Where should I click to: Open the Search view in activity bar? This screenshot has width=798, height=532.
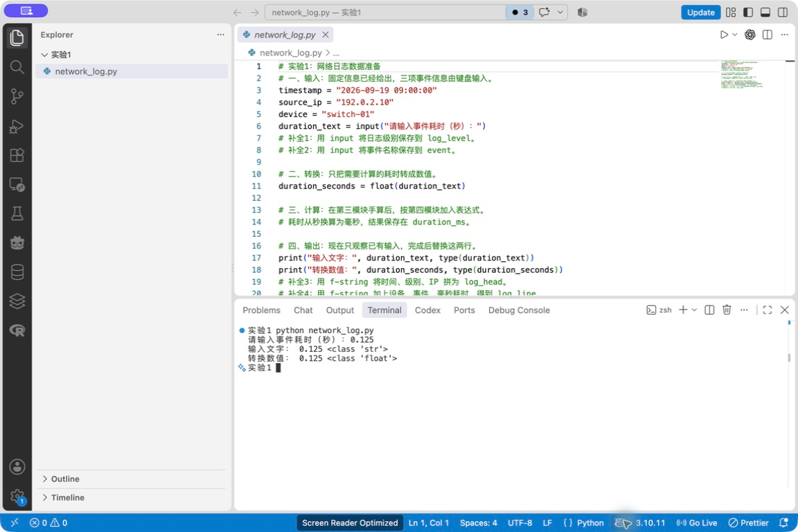(x=17, y=66)
